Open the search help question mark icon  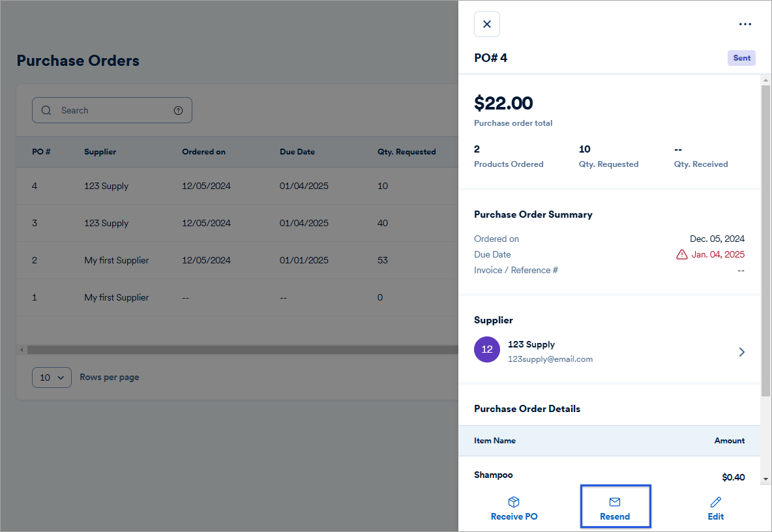coord(178,110)
